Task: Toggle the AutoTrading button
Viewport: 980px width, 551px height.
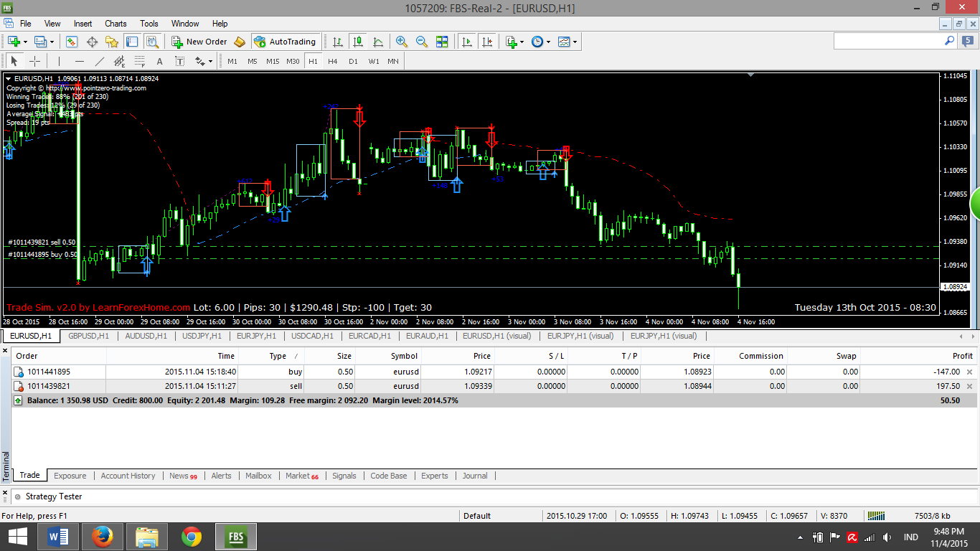Action: (x=286, y=42)
